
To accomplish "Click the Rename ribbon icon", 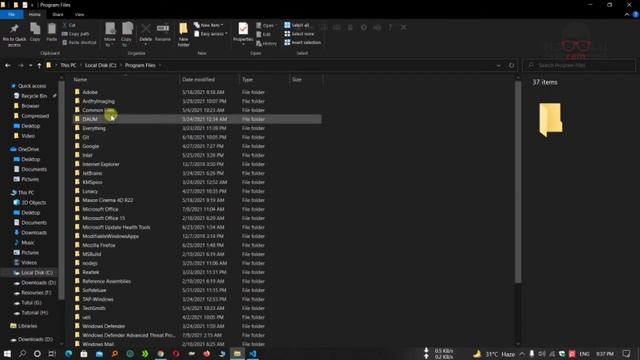I will coord(163,32).
